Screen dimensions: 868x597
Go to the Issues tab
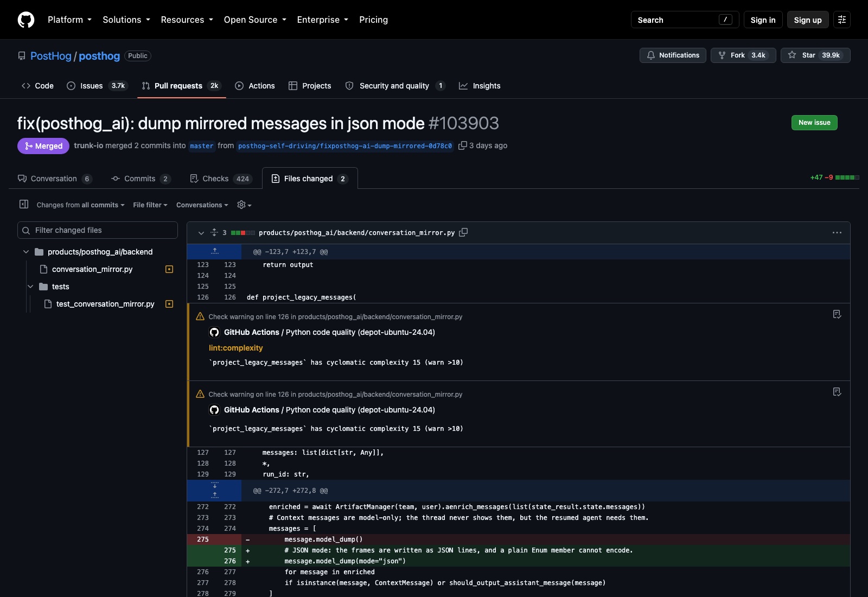point(97,86)
